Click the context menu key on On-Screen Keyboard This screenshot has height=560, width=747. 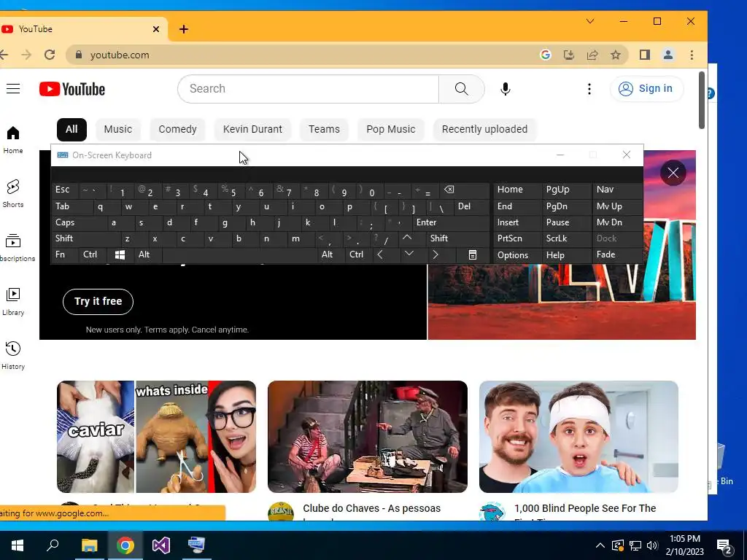[x=473, y=254]
